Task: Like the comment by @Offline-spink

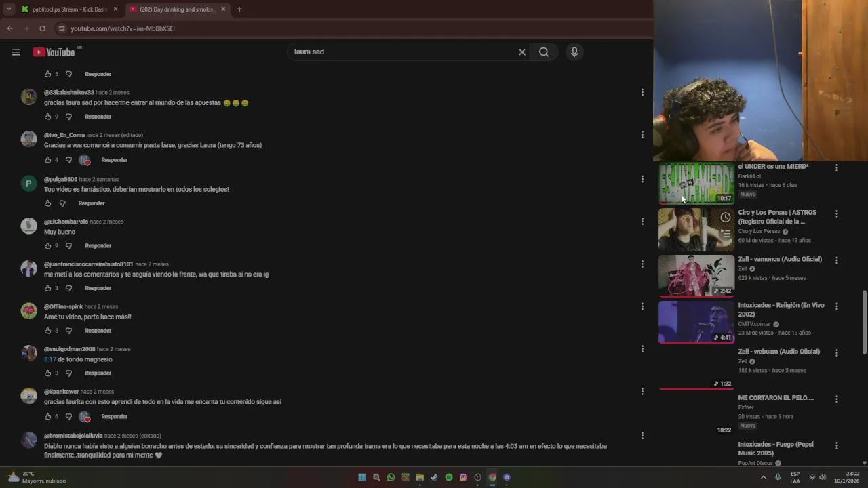Action: click(x=47, y=331)
